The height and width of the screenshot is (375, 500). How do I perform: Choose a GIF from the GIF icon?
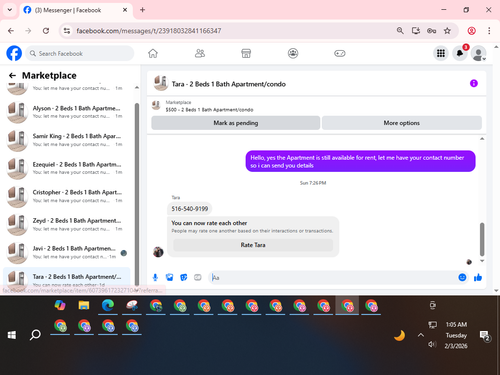click(198, 277)
